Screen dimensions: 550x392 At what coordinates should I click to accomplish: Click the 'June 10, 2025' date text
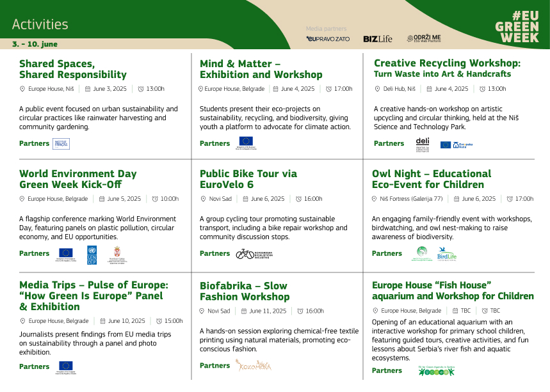click(x=127, y=321)
